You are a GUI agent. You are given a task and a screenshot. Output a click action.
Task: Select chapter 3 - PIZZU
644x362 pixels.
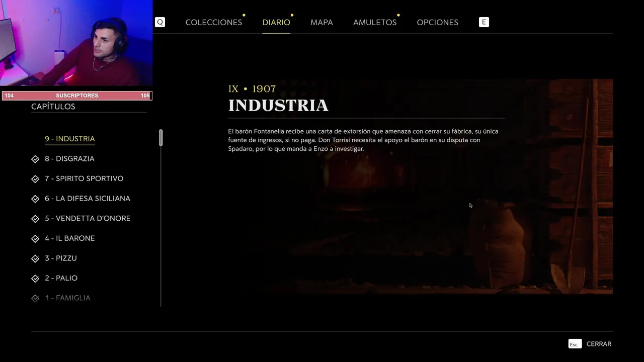[61, 258]
